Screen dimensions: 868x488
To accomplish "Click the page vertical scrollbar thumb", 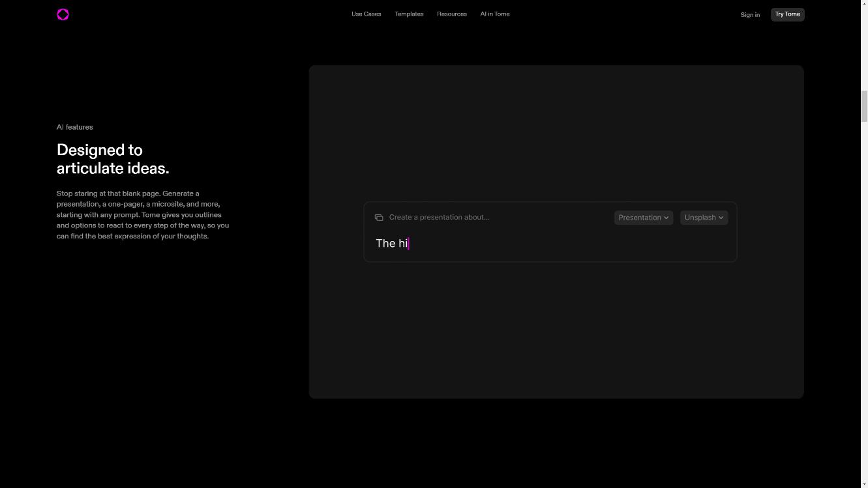I will 865,106.
